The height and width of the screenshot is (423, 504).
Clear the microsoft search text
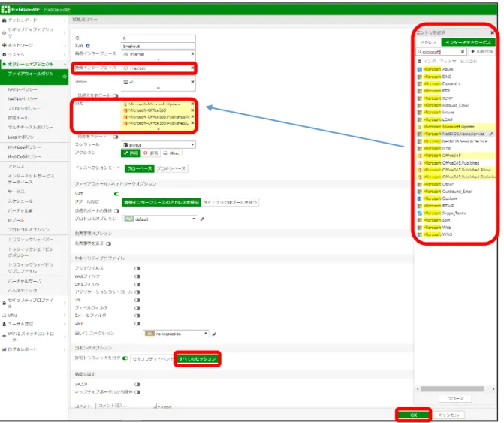point(463,51)
